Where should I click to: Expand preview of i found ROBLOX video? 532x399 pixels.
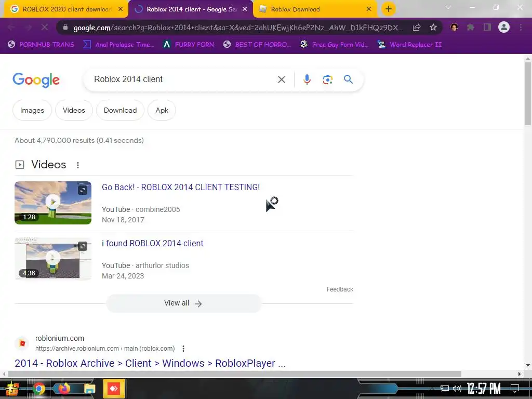[83, 246]
